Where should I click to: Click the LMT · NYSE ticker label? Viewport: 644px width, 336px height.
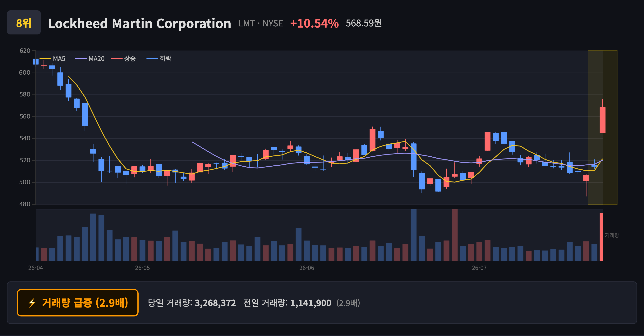[x=261, y=24]
